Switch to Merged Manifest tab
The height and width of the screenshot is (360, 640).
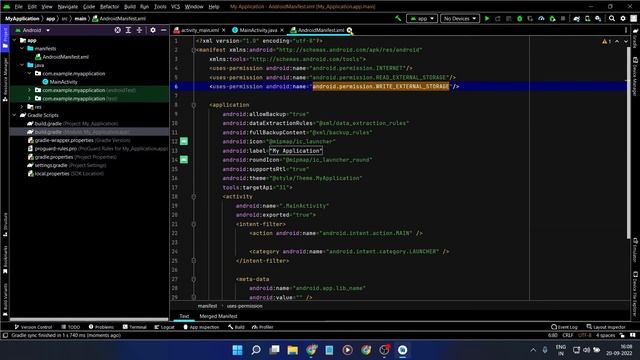click(218, 316)
